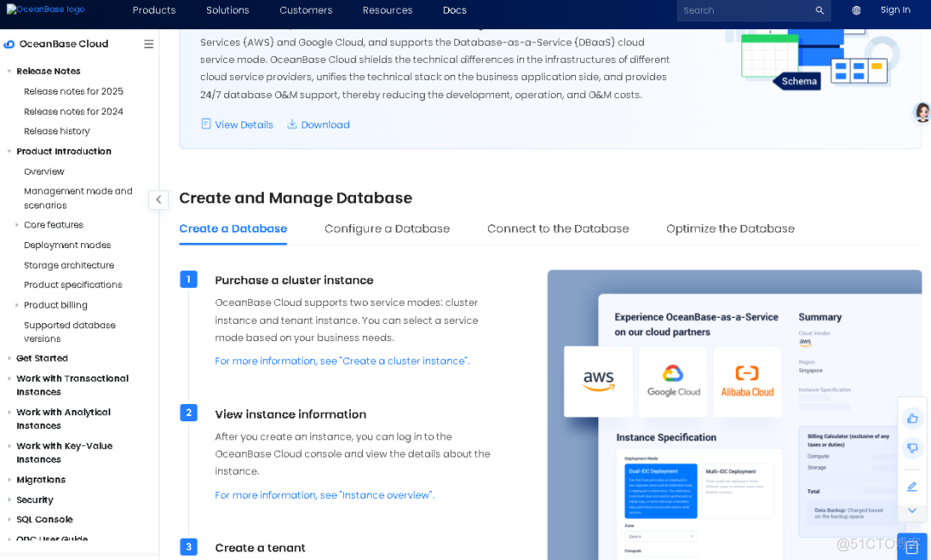Open the pencil feedback icon
The image size is (931, 560).
(912, 486)
